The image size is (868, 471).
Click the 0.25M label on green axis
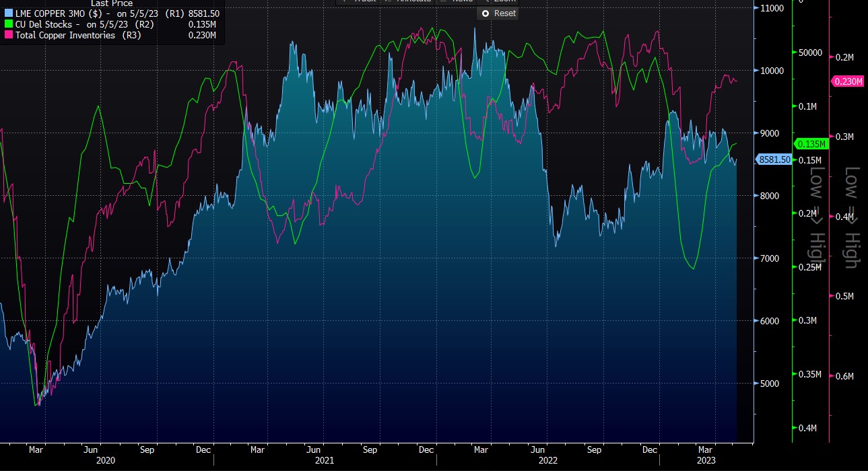(x=809, y=267)
